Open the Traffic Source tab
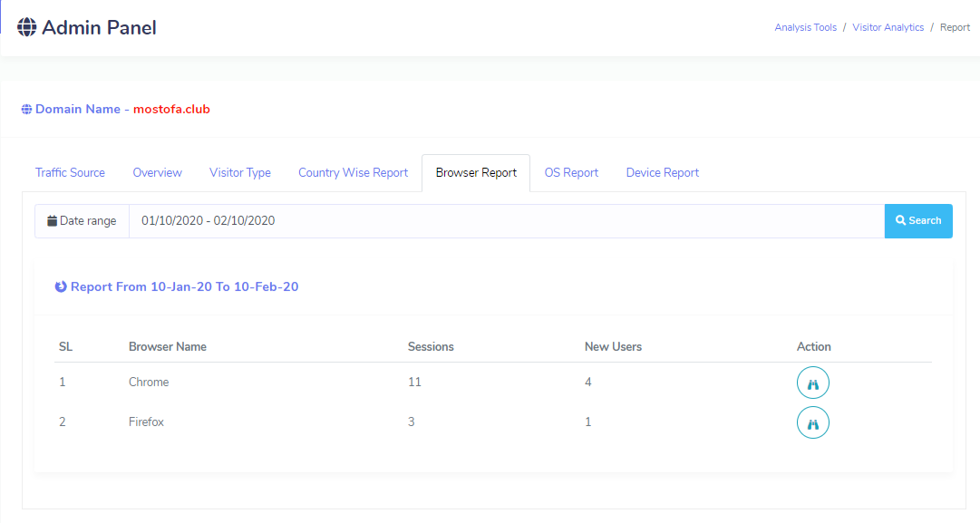980x523 pixels. 70,173
